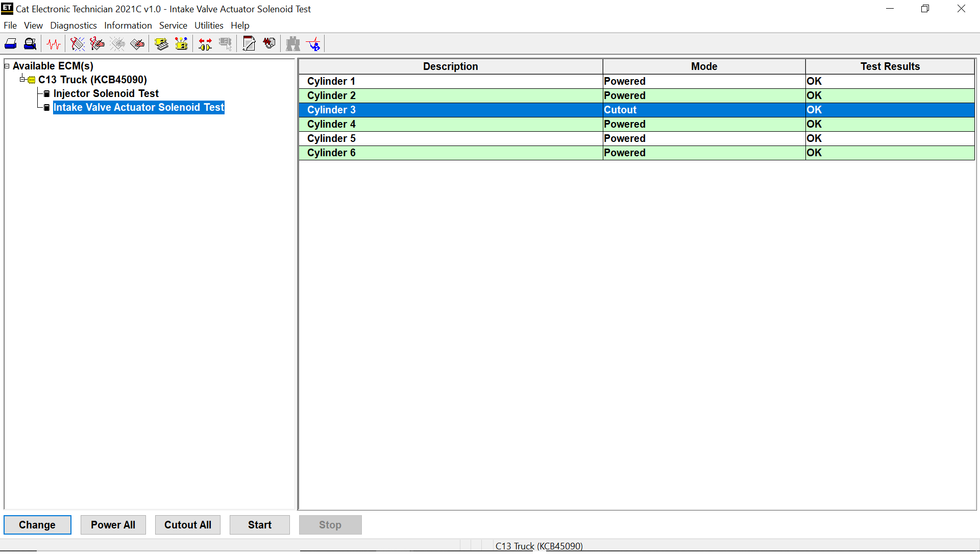
Task: Select the Cylinder 5 row
Action: (449, 138)
